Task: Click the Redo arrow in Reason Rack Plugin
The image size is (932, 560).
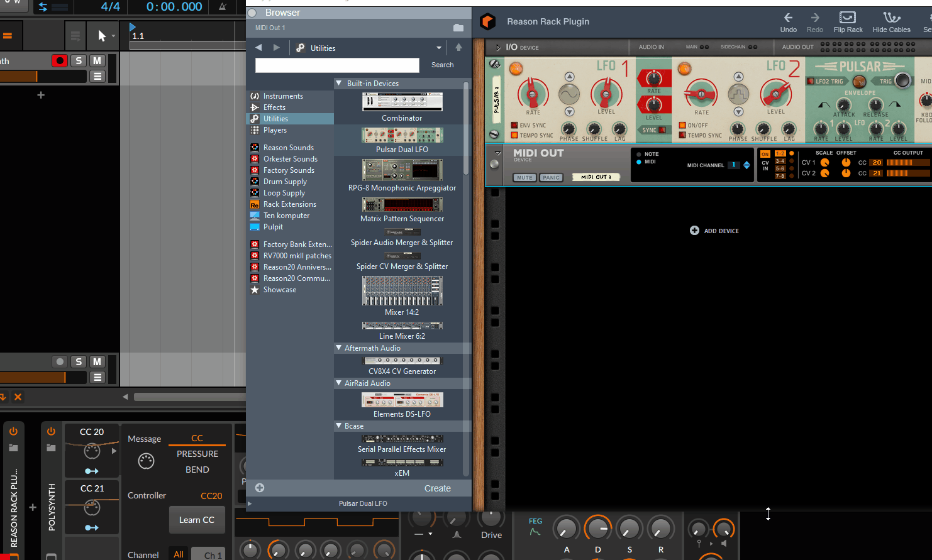Action: tap(815, 18)
